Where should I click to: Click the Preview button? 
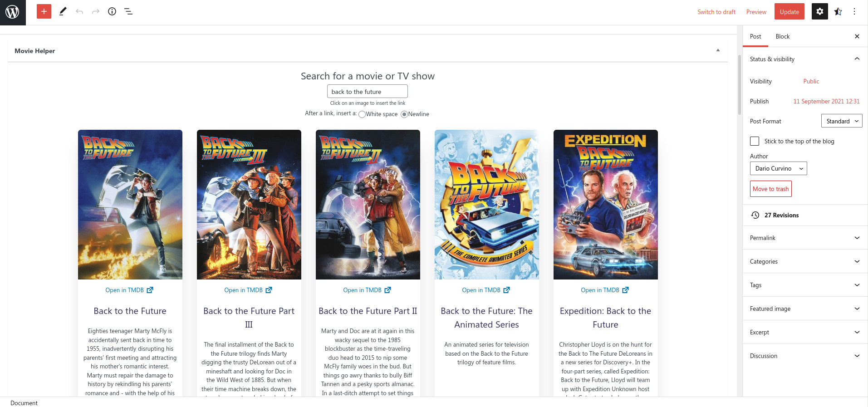pos(756,12)
